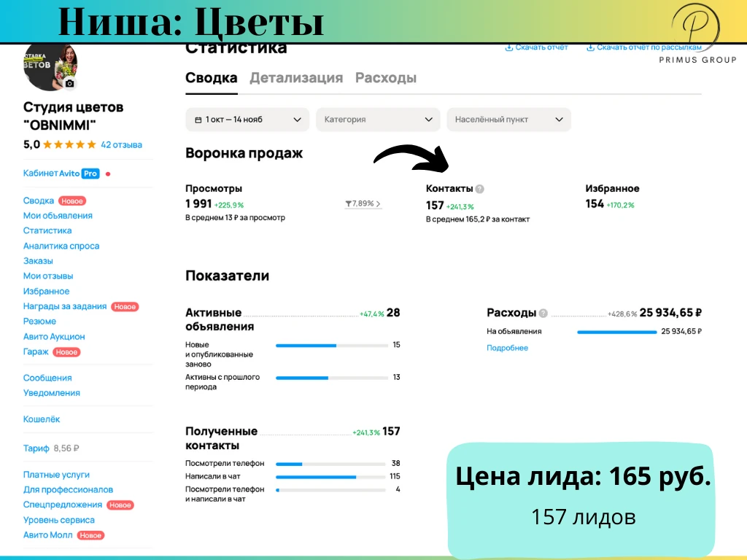Open Кошелёк
The image size is (747, 560).
click(x=42, y=419)
